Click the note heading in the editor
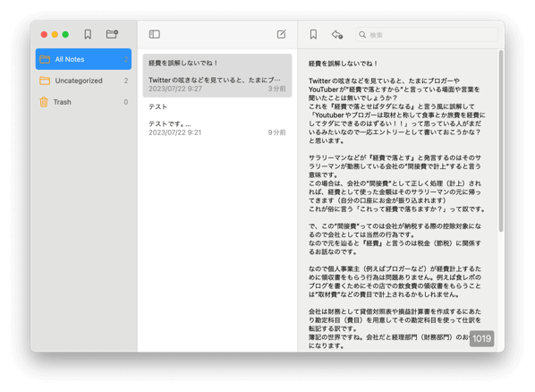Screen dimensions: 535x392 343,64
